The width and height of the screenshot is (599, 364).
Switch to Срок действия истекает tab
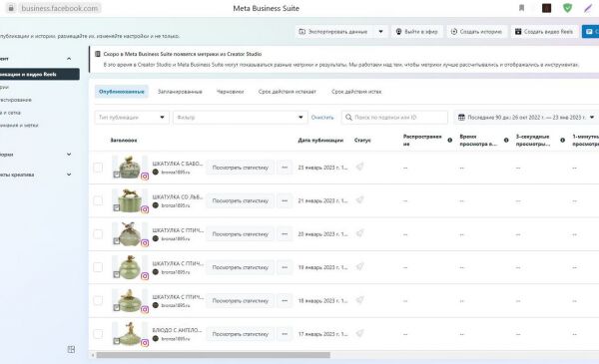288,92
